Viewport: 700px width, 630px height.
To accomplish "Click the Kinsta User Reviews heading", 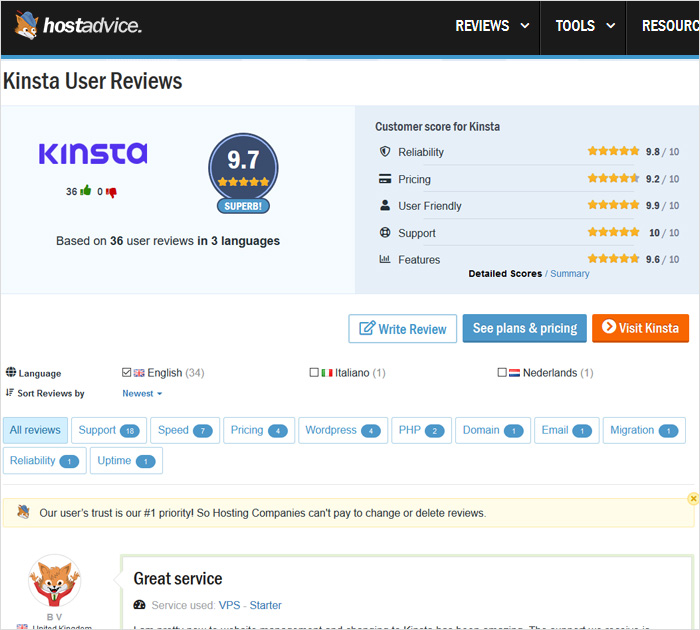I will pyautogui.click(x=93, y=81).
